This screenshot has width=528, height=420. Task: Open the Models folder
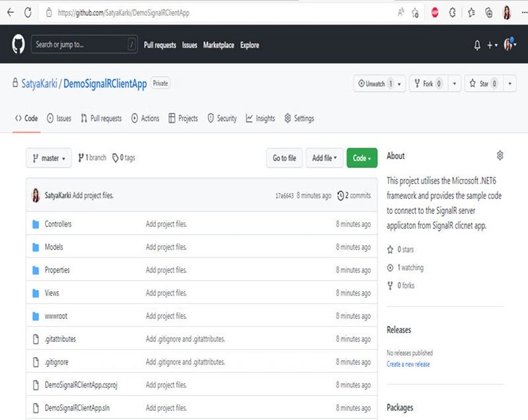54,247
